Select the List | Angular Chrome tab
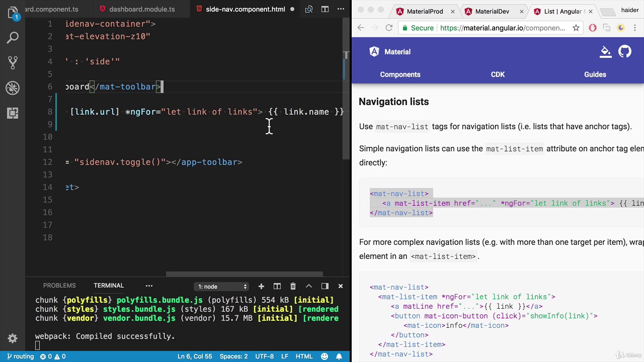 (x=562, y=11)
